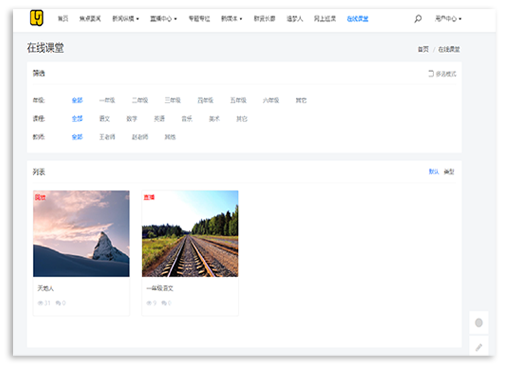
Task: Expand the 新闻纵横 dropdown menu
Action: click(x=125, y=19)
